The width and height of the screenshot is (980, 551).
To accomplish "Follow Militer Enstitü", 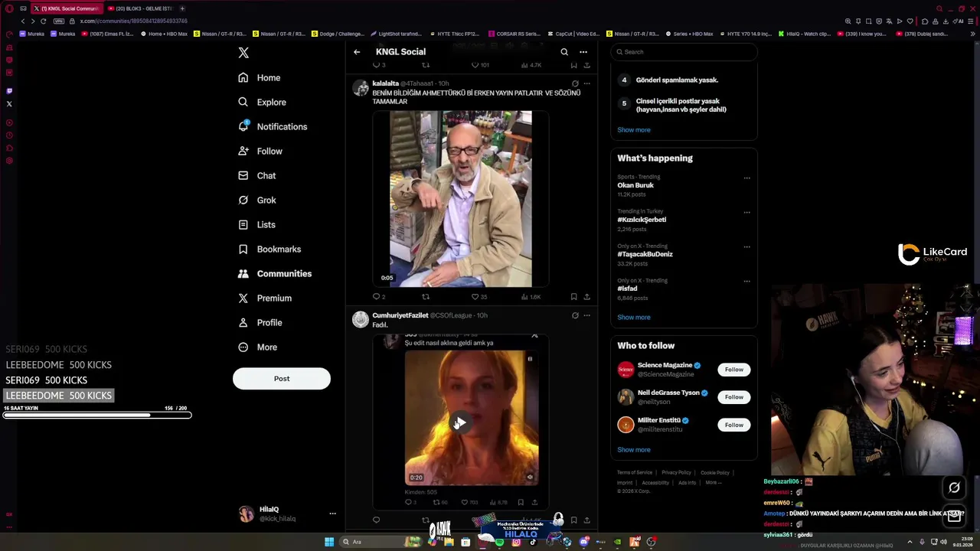I will [734, 425].
